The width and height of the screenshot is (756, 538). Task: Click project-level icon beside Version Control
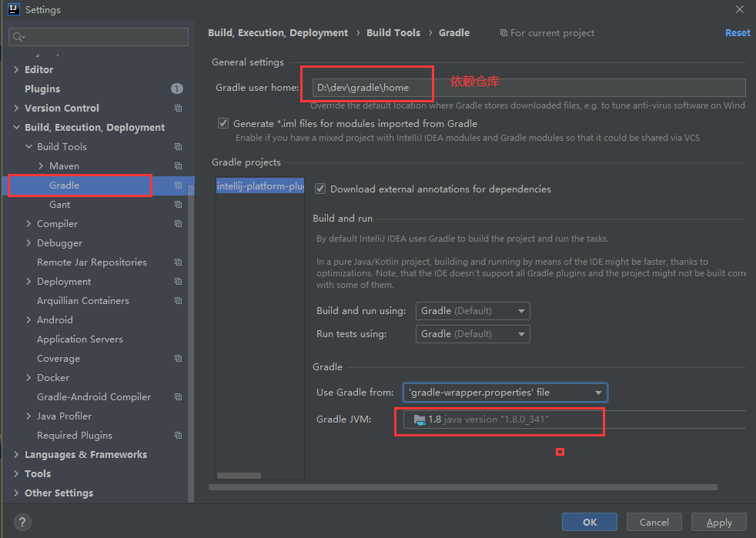pyautogui.click(x=178, y=108)
